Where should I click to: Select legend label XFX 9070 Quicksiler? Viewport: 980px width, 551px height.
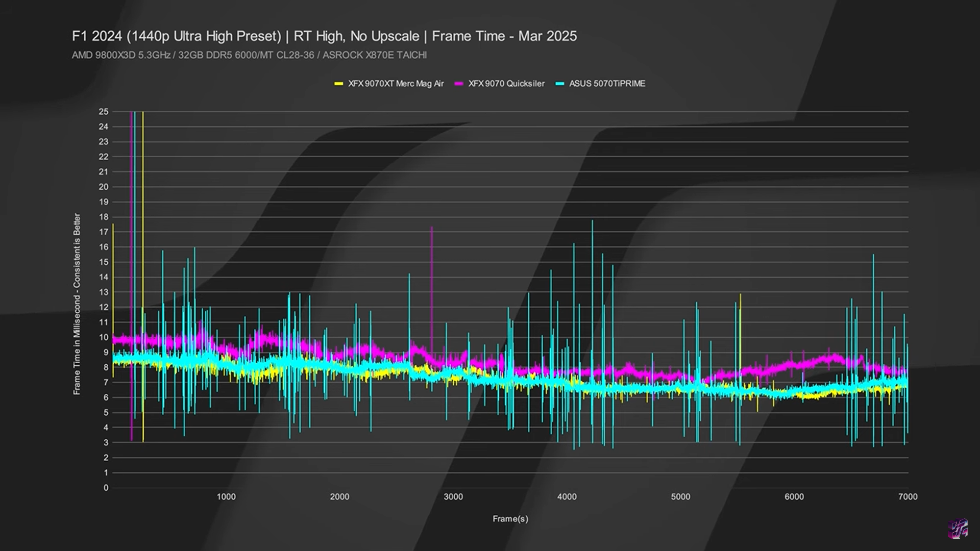(x=506, y=84)
